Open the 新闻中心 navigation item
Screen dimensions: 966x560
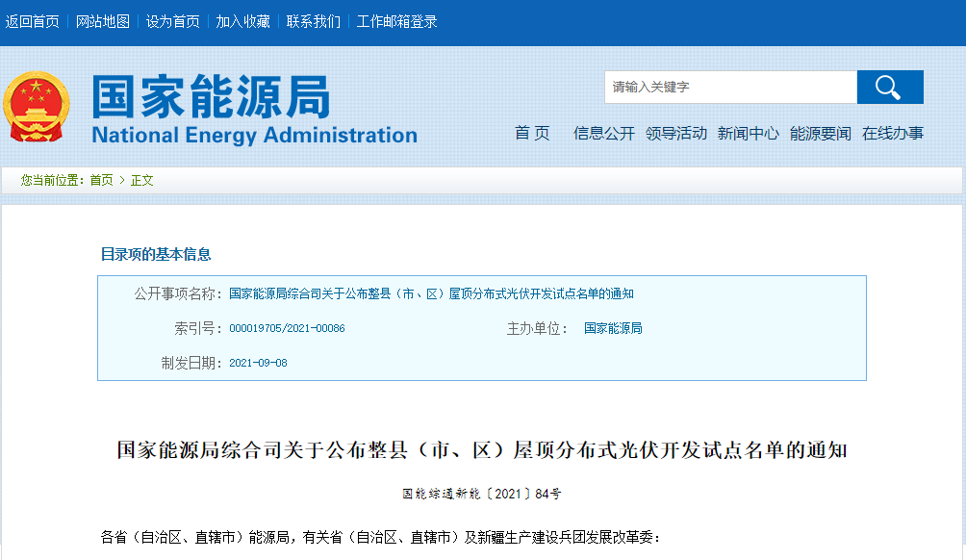coord(749,134)
